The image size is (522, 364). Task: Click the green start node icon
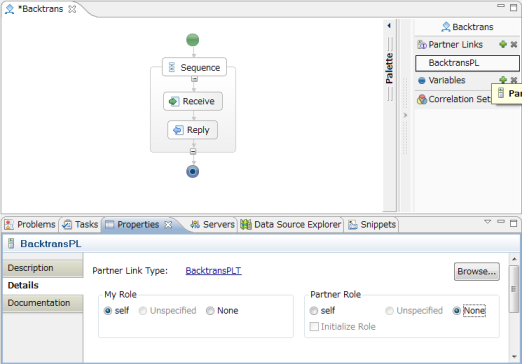[193, 40]
